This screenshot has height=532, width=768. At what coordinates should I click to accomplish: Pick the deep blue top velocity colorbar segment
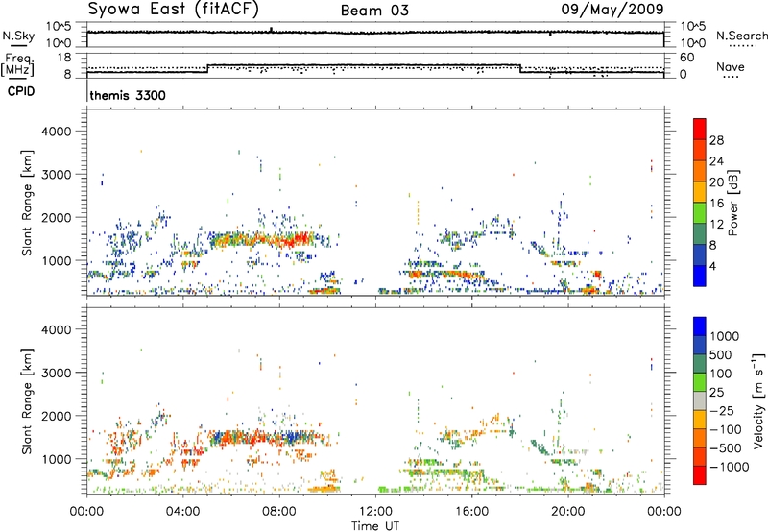(700, 326)
